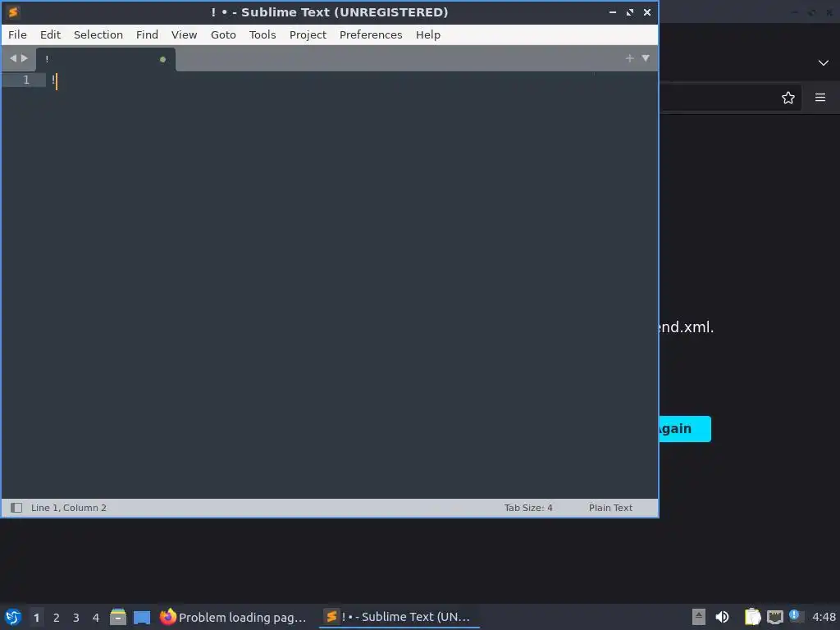Open the Help menu
The image size is (840, 630).
(x=428, y=34)
